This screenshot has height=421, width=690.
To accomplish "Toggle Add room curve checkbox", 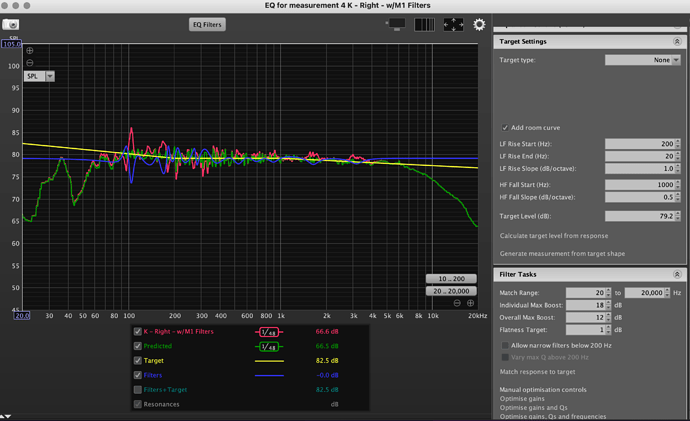I will tap(505, 128).
